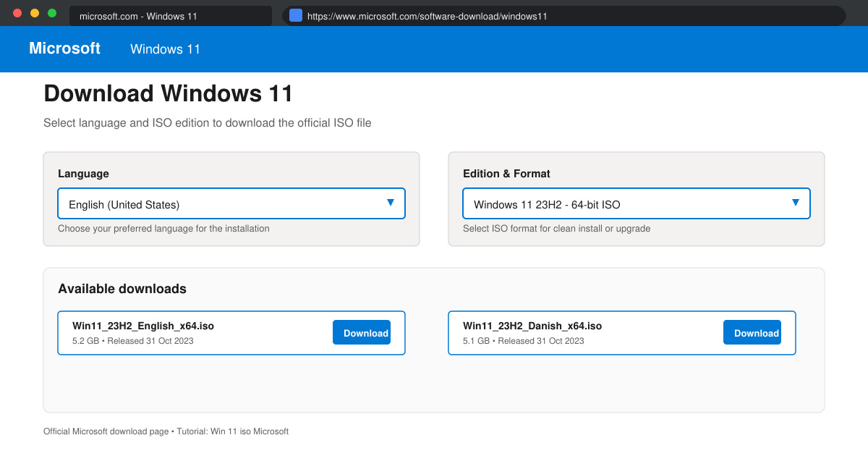Click the 'Edition & Format' field label
The image size is (868, 456).
(x=506, y=174)
